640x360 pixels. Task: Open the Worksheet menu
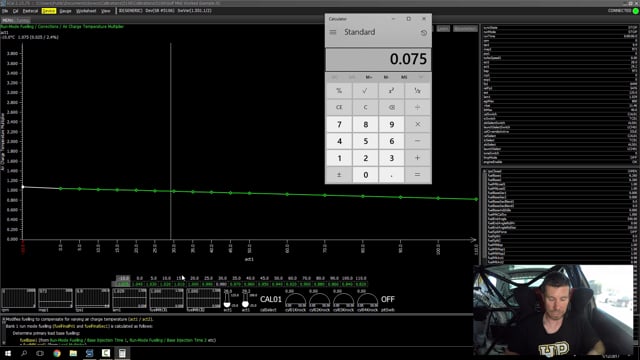[86, 11]
